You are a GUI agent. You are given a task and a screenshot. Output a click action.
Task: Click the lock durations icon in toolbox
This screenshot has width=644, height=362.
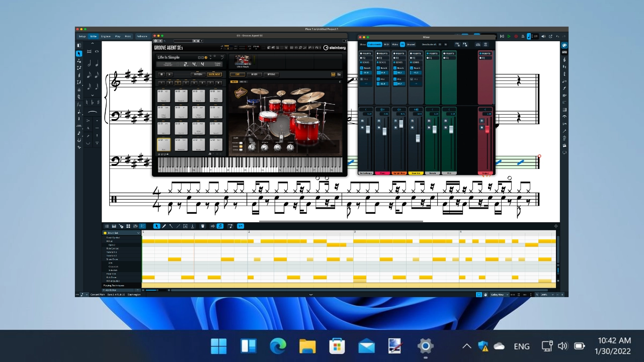79,89
